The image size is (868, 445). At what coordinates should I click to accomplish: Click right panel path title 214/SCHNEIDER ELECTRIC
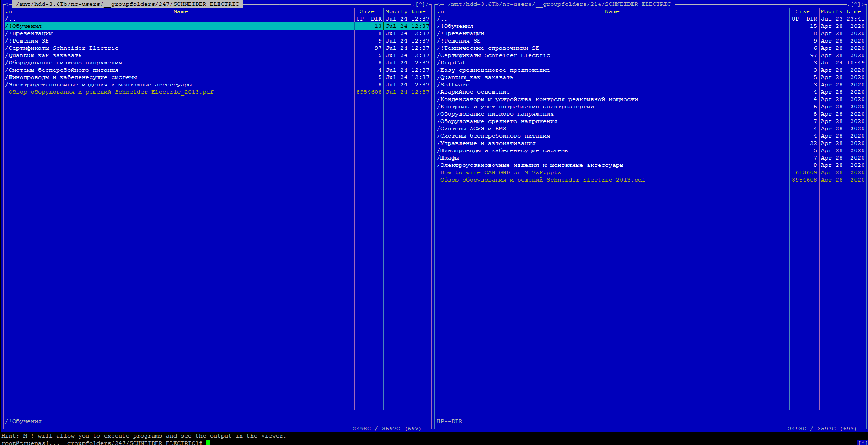click(x=559, y=4)
